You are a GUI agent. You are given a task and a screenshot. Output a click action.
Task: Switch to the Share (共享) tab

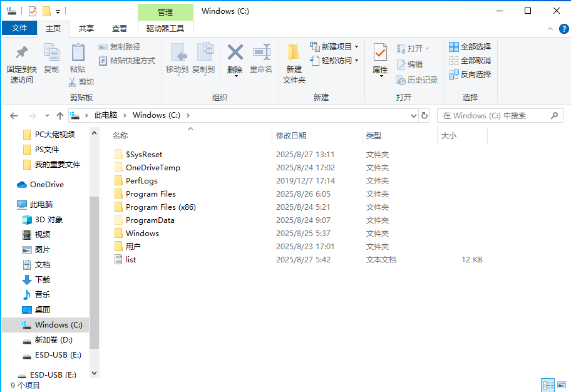pos(86,28)
